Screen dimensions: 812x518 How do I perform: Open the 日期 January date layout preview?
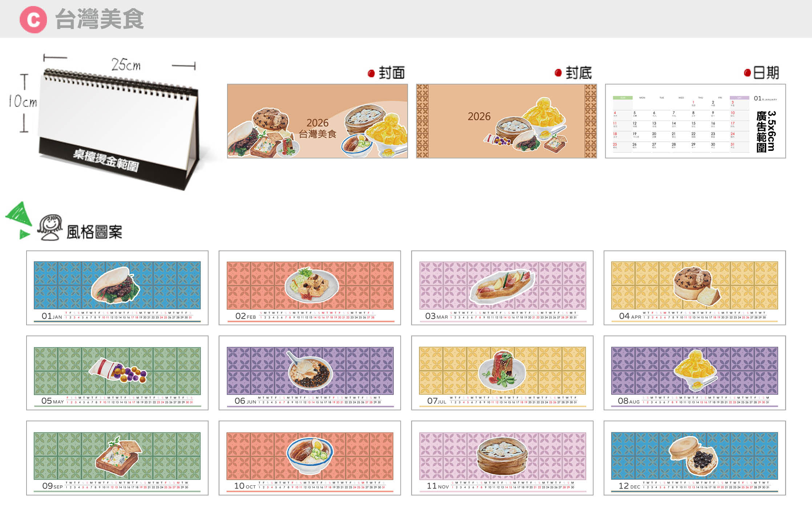click(x=695, y=121)
